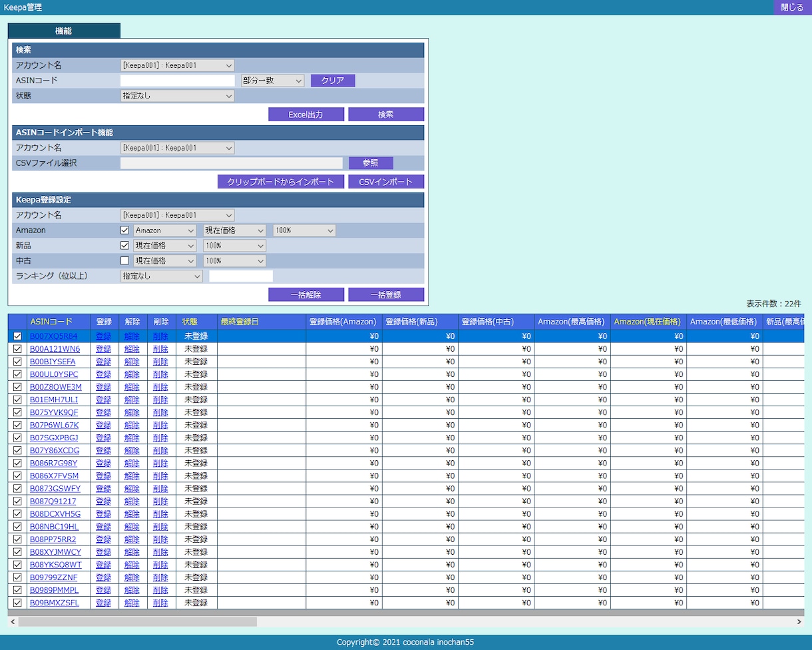Click 削除 link for B086X7FVSM row
This screenshot has width=812, height=650.
point(160,476)
